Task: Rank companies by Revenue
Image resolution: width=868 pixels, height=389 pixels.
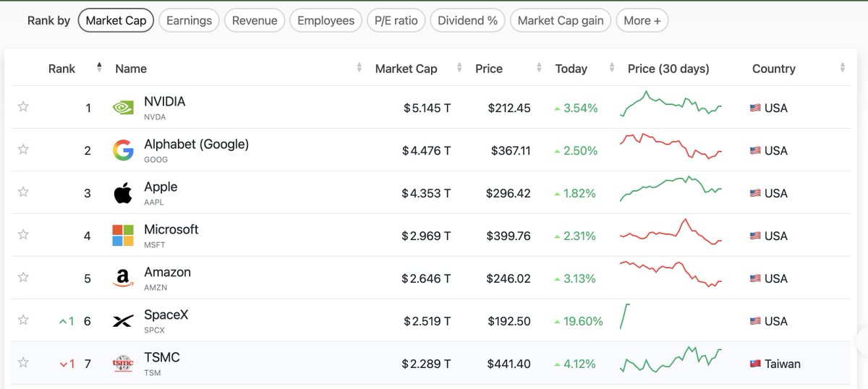Action: point(255,20)
